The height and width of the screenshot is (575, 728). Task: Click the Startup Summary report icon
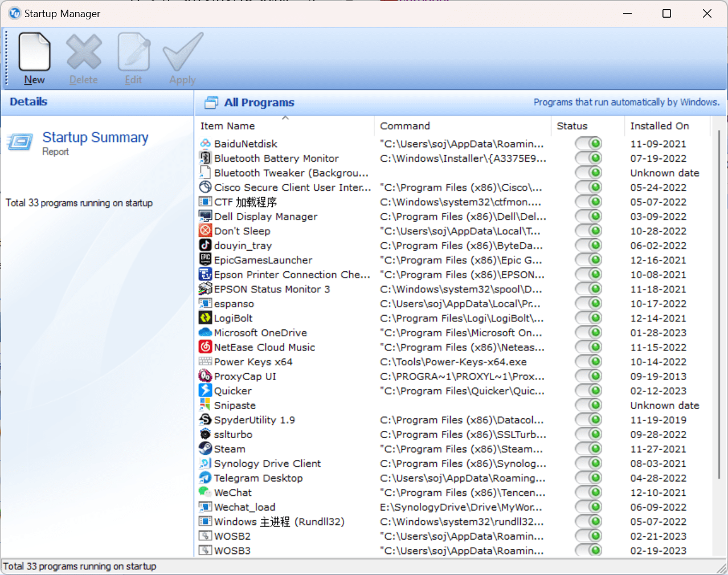21,142
